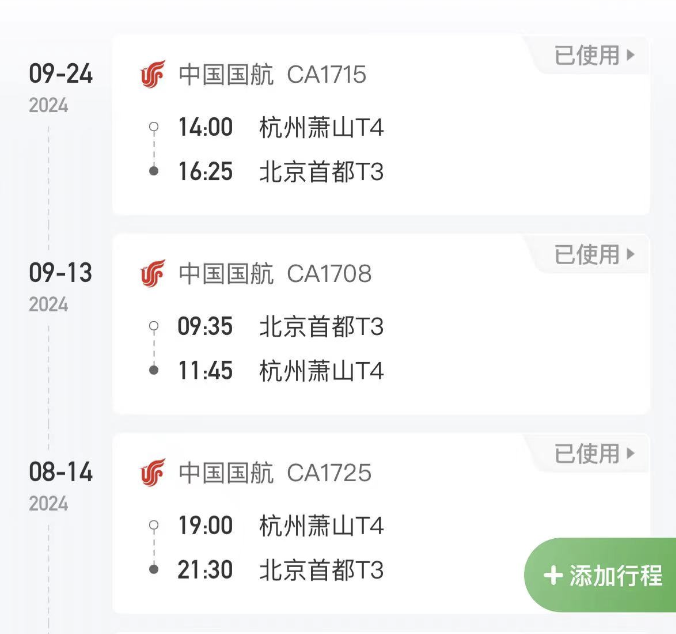Open flight number CA1708 details
Image resolution: width=676 pixels, height=634 pixels.
329,274
